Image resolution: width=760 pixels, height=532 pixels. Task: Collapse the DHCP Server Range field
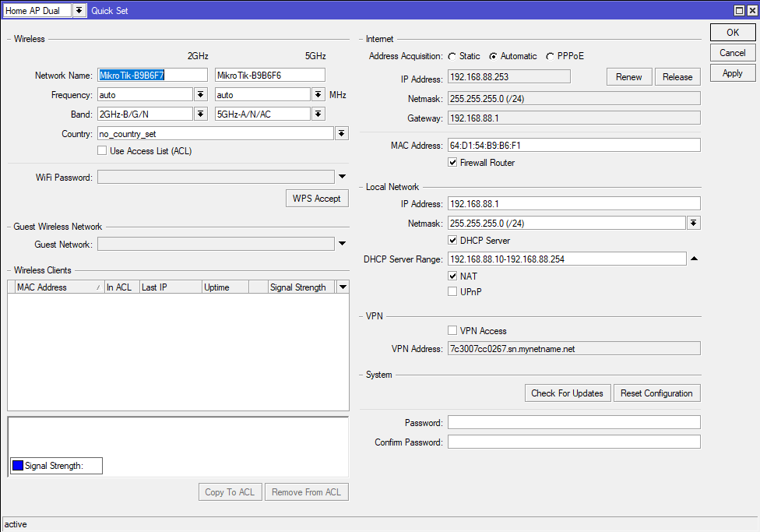[x=694, y=259]
